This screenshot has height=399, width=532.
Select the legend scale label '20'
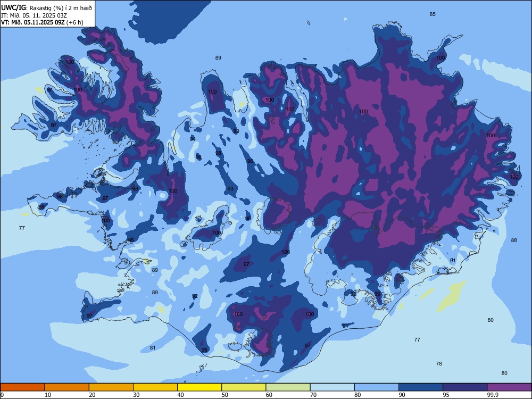pos(92,395)
